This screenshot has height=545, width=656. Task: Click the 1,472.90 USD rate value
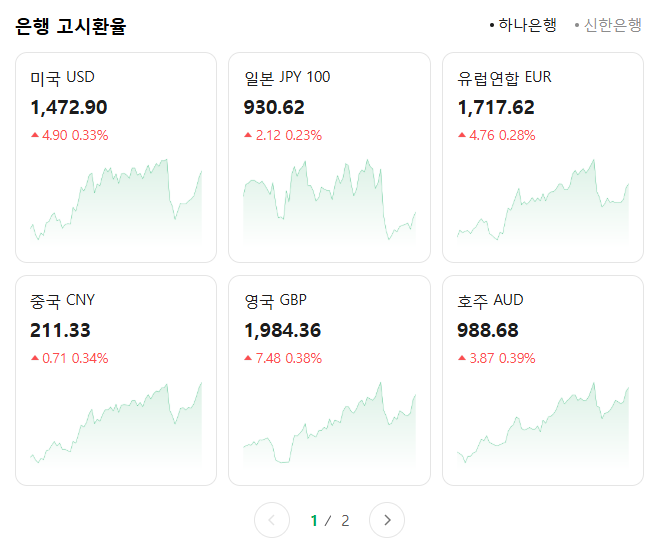69,108
